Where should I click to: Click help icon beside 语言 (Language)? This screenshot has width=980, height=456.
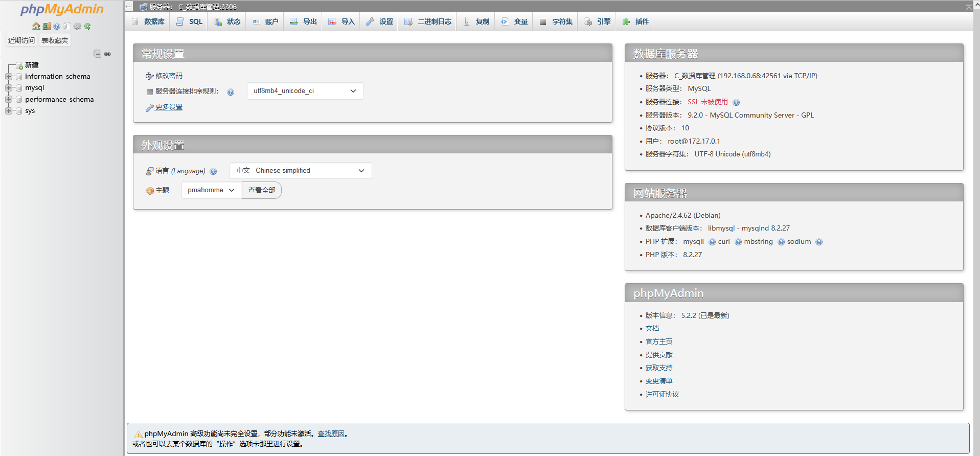tap(213, 171)
